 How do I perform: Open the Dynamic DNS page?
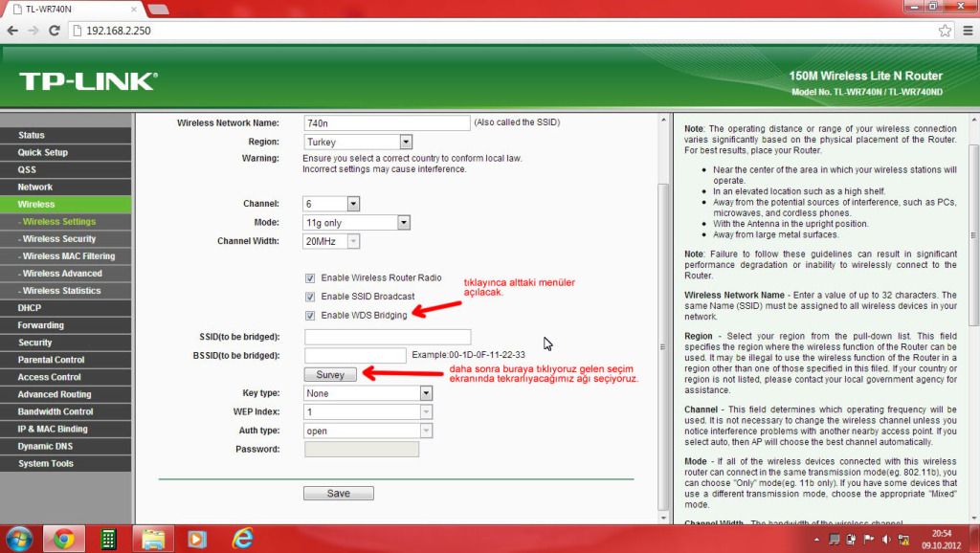tap(66, 446)
